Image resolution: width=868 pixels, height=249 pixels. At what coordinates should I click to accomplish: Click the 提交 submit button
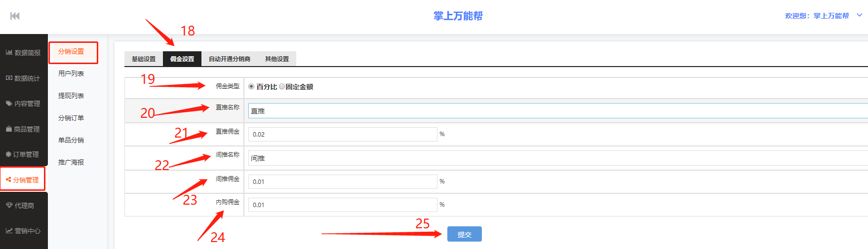pos(464,234)
